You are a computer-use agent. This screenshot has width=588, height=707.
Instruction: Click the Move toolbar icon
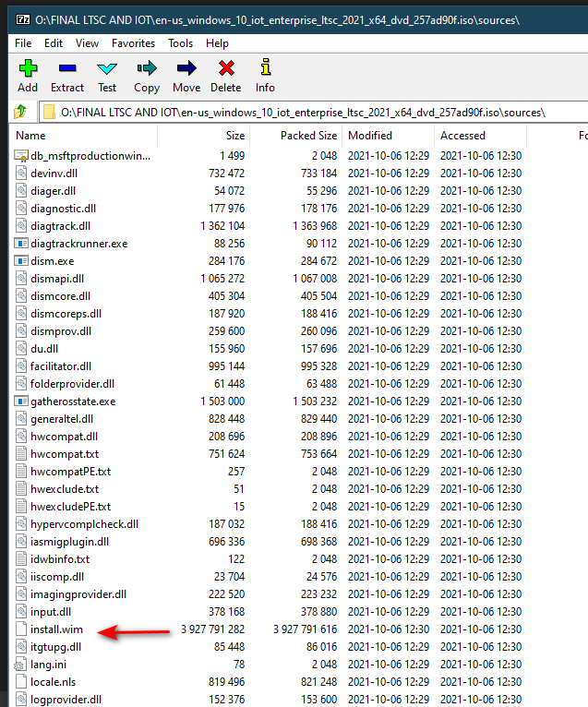(186, 68)
